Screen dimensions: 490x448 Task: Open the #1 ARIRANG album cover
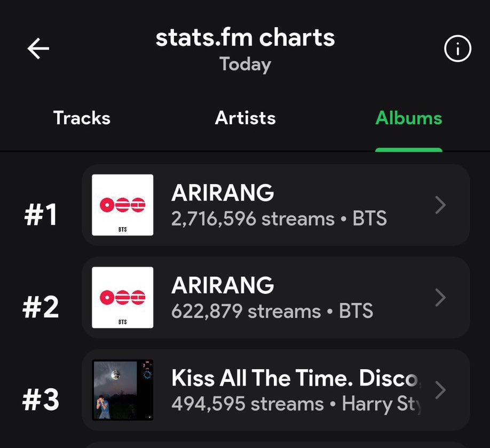click(123, 205)
